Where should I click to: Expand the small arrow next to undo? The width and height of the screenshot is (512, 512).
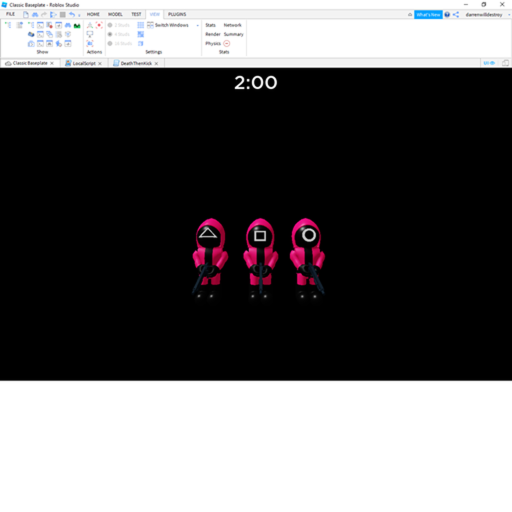79,15
